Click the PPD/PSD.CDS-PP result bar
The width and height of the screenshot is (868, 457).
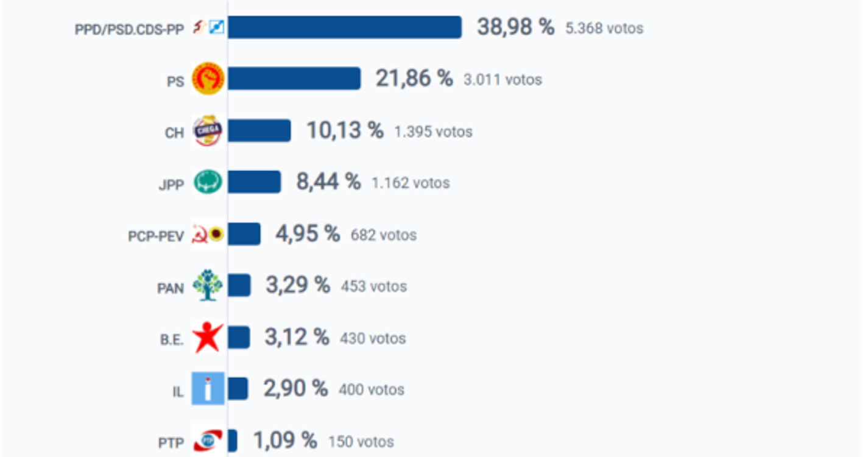[x=344, y=27]
